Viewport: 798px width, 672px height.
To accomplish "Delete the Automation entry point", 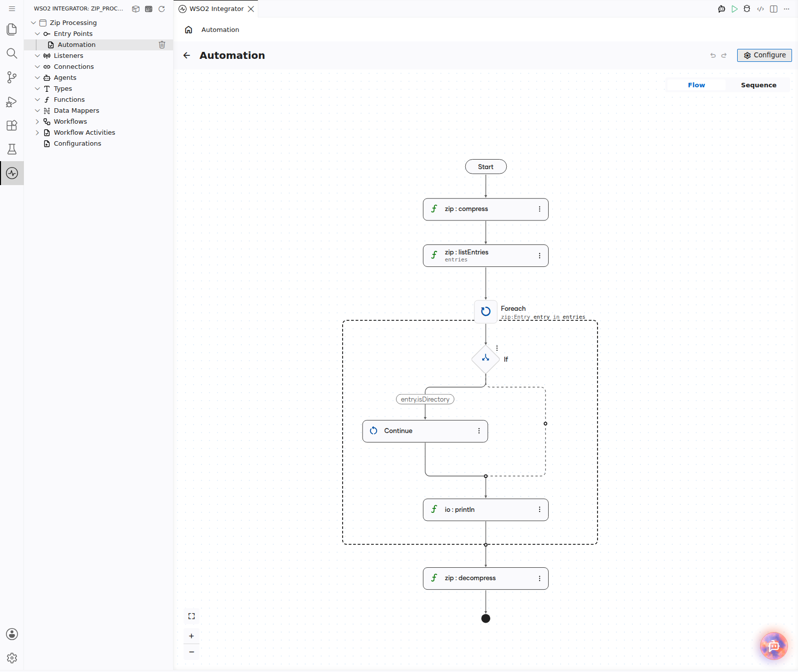I will tap(162, 45).
